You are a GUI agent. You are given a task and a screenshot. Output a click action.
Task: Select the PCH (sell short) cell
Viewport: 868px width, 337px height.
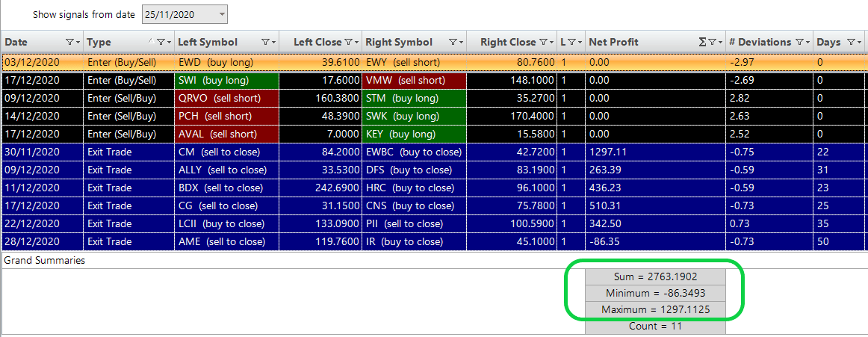tap(226, 117)
